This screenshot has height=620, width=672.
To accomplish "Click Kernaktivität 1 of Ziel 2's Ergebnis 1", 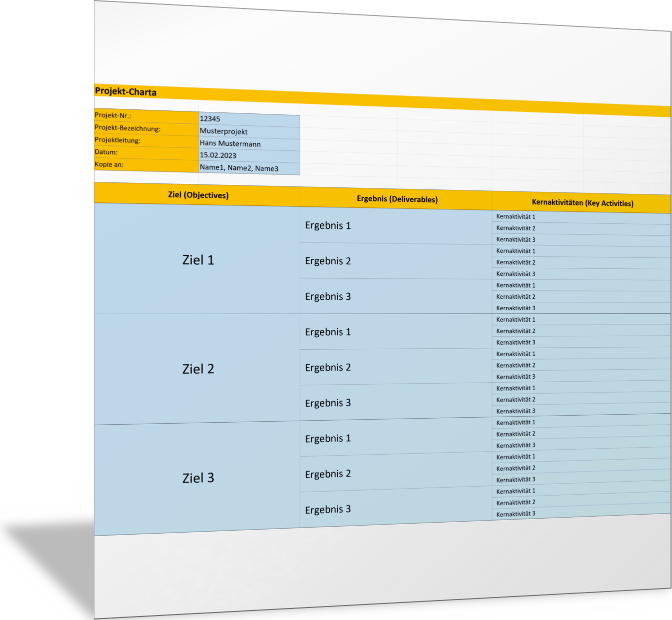I will pos(582,320).
